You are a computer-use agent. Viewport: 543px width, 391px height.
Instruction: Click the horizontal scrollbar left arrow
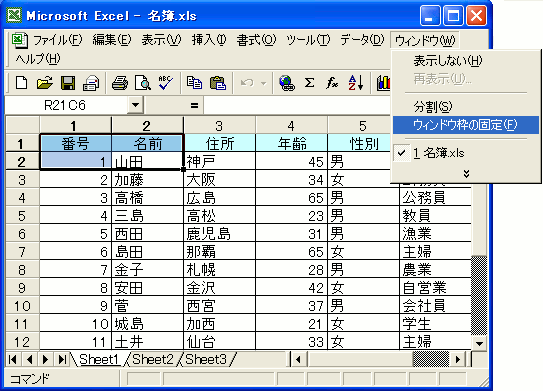point(299,359)
